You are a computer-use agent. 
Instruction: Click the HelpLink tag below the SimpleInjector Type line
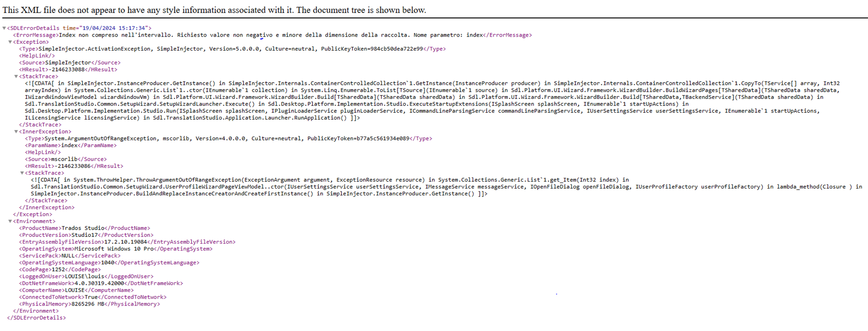[x=37, y=56]
